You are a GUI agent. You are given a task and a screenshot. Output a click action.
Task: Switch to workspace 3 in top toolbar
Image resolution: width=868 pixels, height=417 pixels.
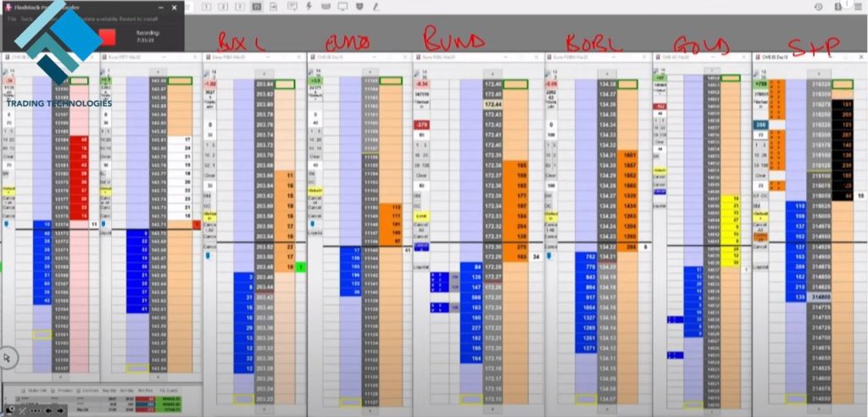(x=238, y=7)
